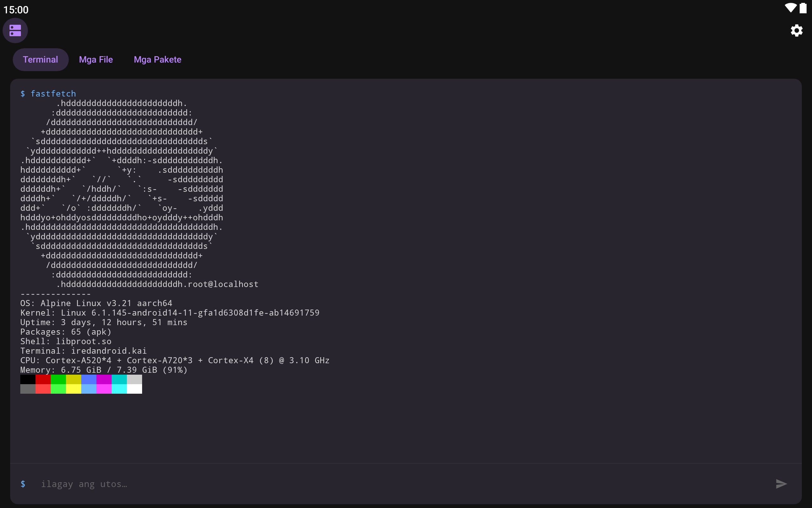Screen dimensions: 812x508
Task: Send the command with the arrow icon
Action: coord(781,484)
